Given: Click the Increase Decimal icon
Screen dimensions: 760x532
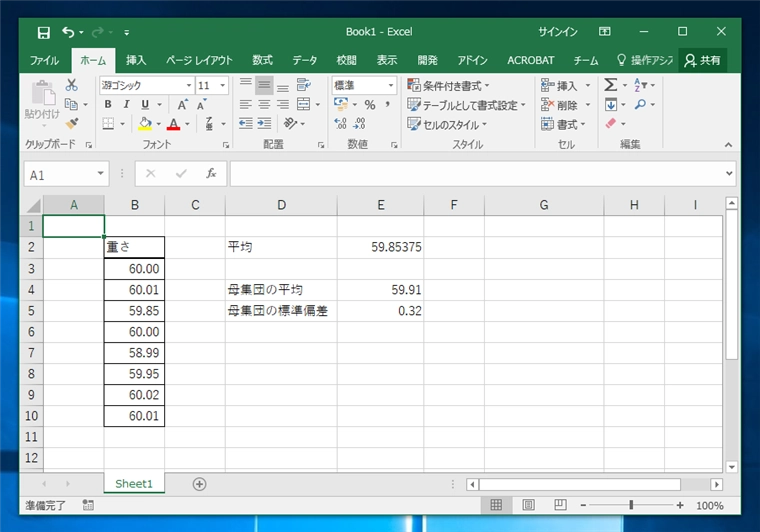Looking at the screenshot, I should 340,124.
